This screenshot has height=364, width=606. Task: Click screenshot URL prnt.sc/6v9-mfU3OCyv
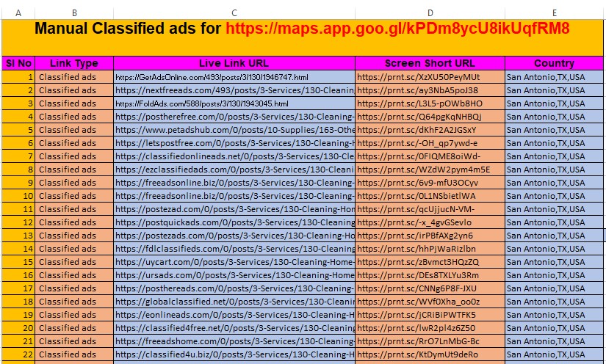click(417, 183)
